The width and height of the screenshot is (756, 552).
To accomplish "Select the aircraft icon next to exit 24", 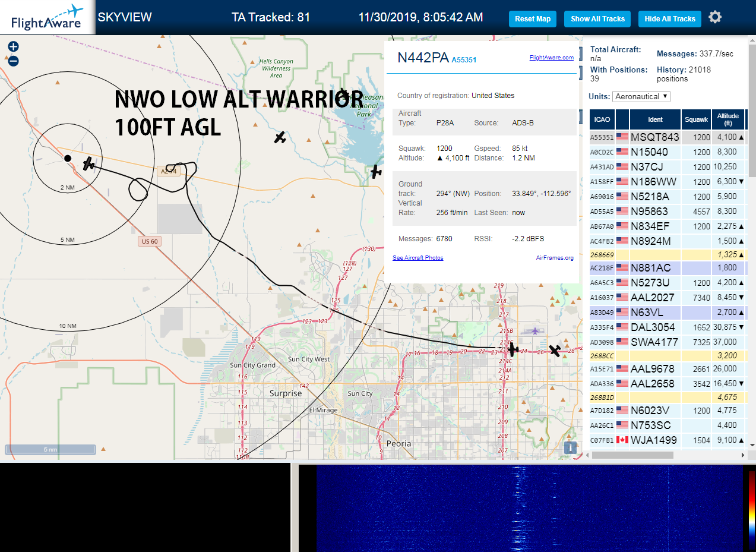I will (513, 349).
